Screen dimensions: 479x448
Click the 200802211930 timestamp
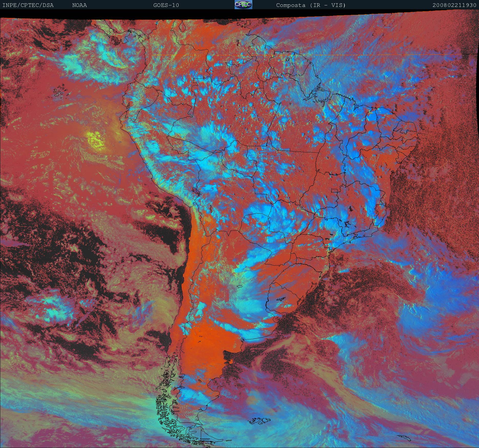point(454,5)
